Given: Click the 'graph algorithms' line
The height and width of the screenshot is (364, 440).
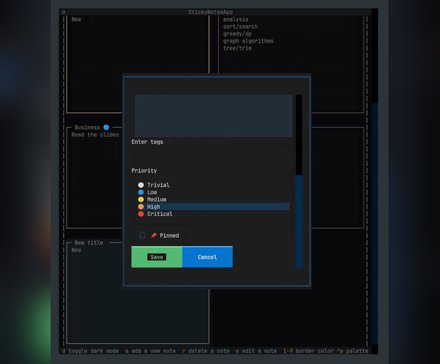Looking at the screenshot, I should click(248, 41).
